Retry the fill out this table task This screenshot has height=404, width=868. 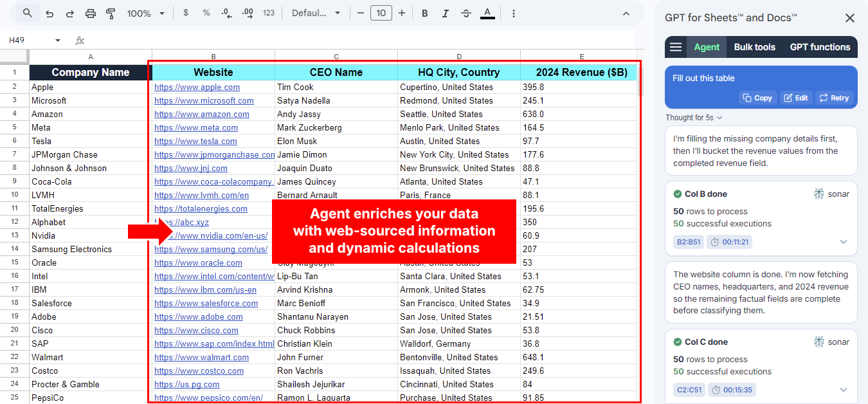coord(834,98)
